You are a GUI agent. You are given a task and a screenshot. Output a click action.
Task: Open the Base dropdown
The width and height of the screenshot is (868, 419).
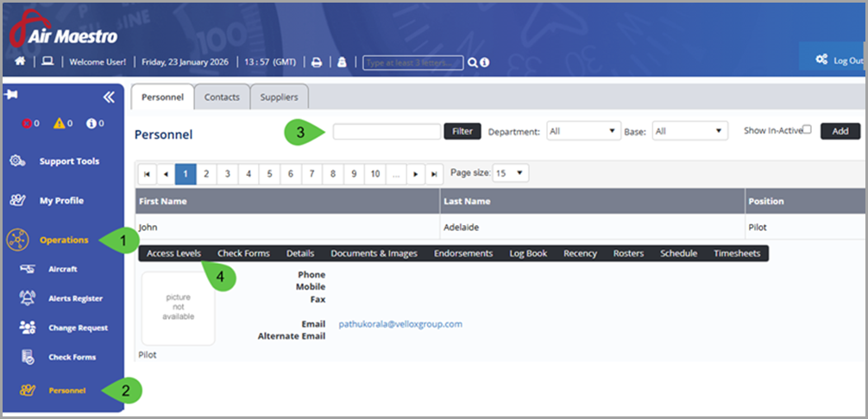pos(689,131)
